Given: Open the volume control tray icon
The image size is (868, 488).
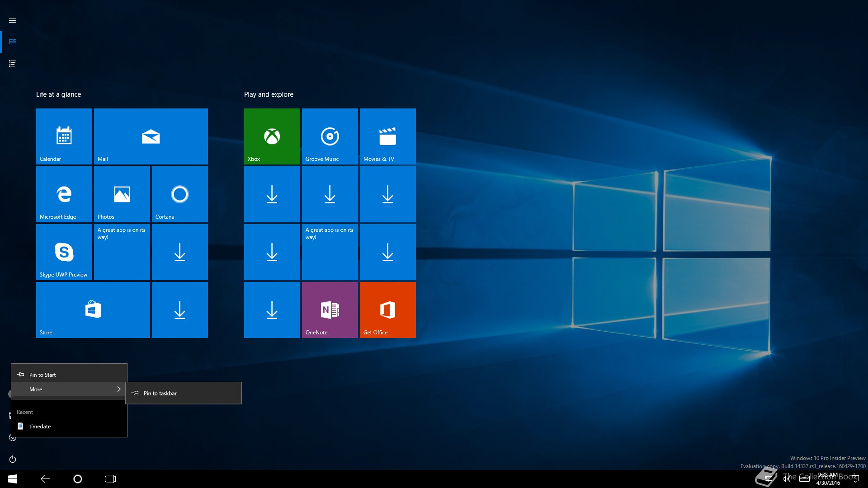Looking at the screenshot, I should coord(787,479).
